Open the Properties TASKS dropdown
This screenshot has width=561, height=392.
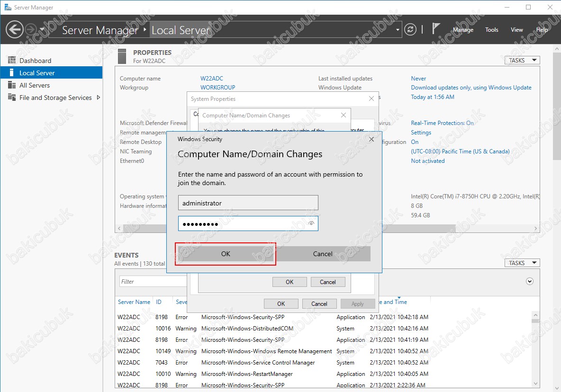(522, 61)
